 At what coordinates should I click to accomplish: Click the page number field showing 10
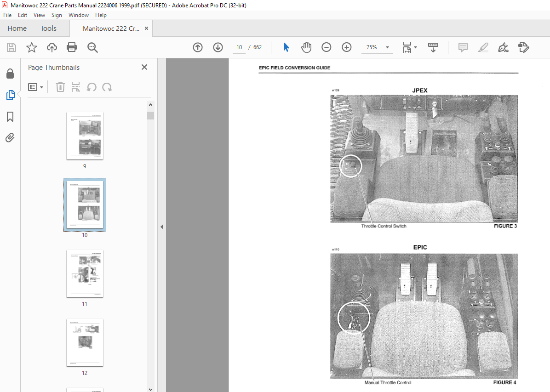[x=239, y=47]
